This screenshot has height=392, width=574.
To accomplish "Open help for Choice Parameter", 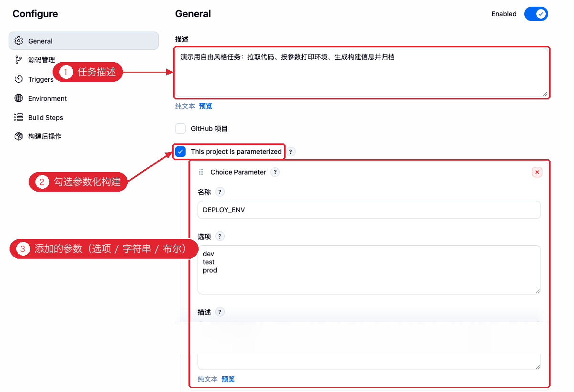I will [275, 172].
